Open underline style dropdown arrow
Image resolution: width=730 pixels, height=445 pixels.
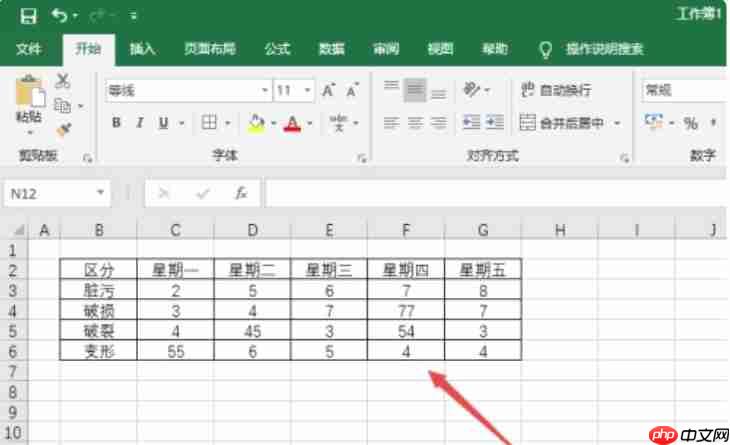tap(182, 123)
